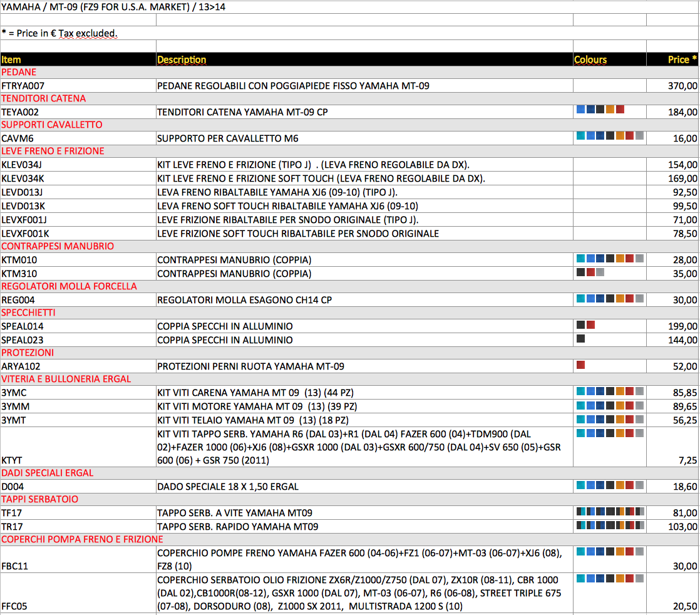This screenshot has width=700, height=615.
Task: Click the 7,25 price cell
Action: point(687,460)
